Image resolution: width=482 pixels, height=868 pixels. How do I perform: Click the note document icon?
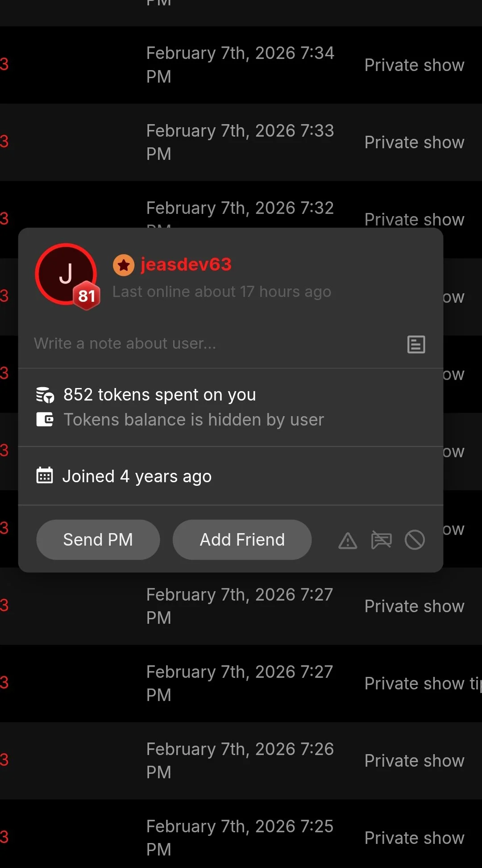coord(416,344)
